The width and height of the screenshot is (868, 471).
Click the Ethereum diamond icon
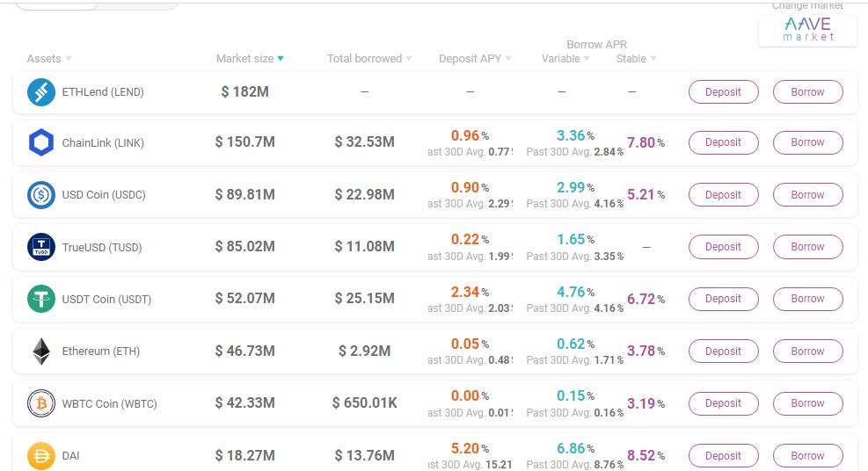41,351
